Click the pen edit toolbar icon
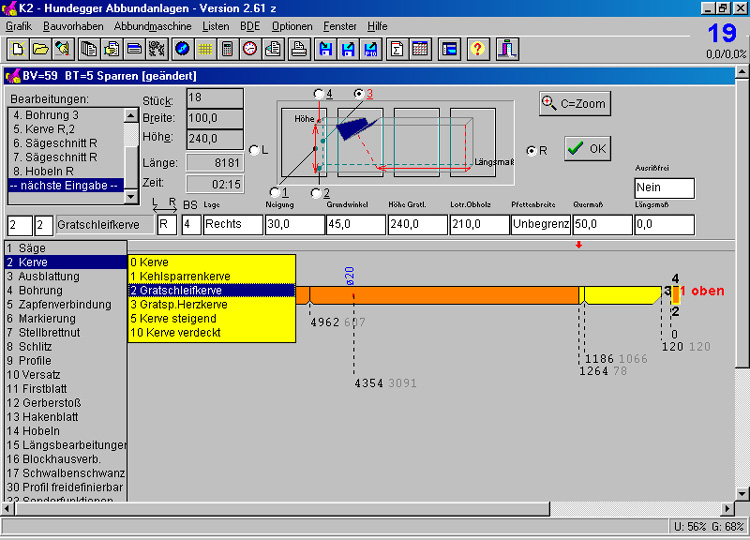750x540 pixels. point(63,49)
